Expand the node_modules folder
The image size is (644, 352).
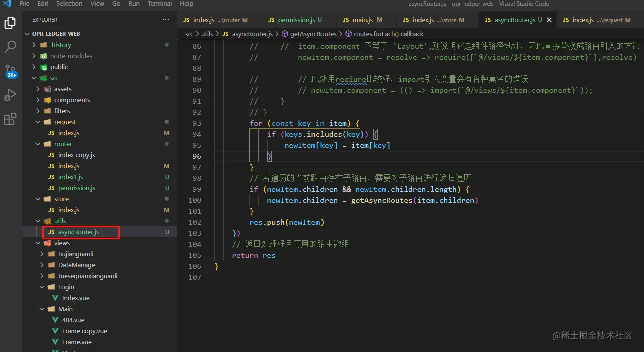[x=71, y=56]
